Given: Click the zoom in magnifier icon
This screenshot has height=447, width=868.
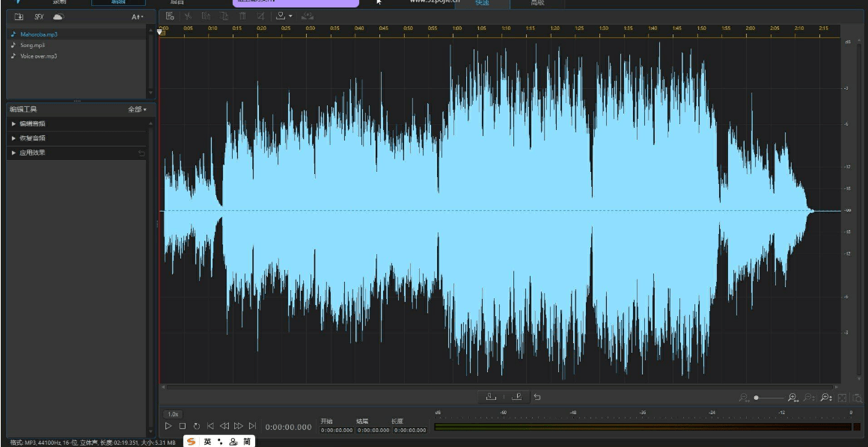Looking at the screenshot, I should [x=792, y=398].
